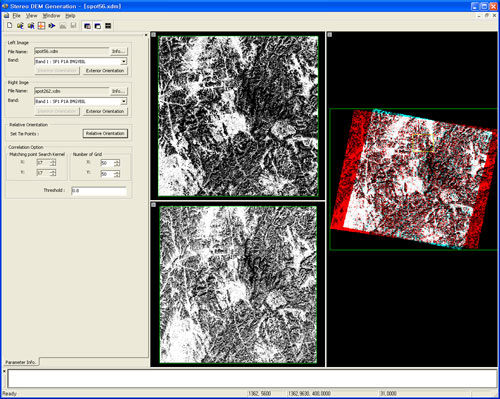Click the search kernel X spinner arrows

coord(53,163)
